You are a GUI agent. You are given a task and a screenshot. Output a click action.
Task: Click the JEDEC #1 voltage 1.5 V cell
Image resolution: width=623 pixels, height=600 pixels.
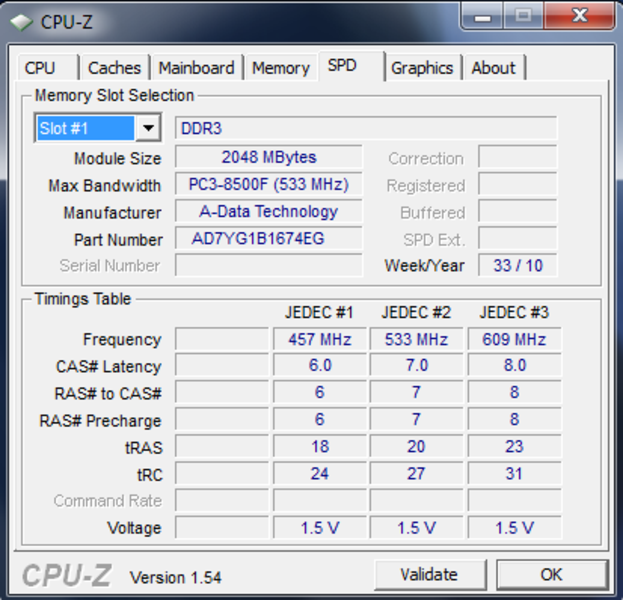pos(320,528)
